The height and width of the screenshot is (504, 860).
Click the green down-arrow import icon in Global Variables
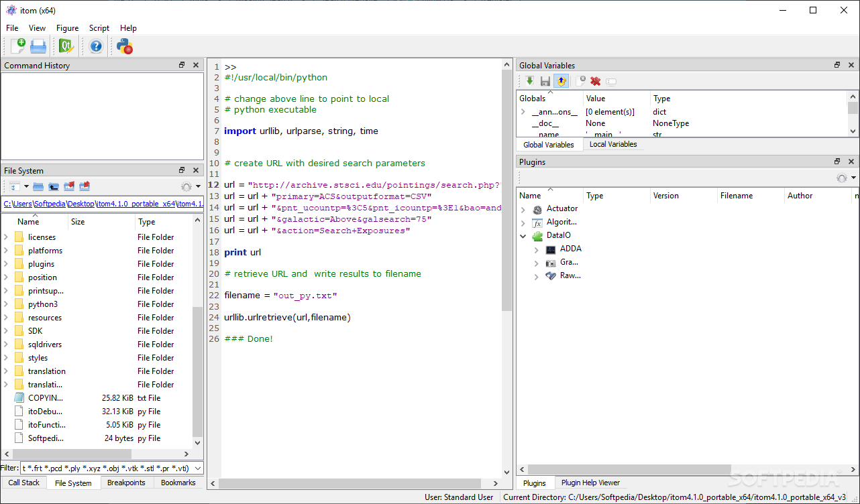point(530,81)
